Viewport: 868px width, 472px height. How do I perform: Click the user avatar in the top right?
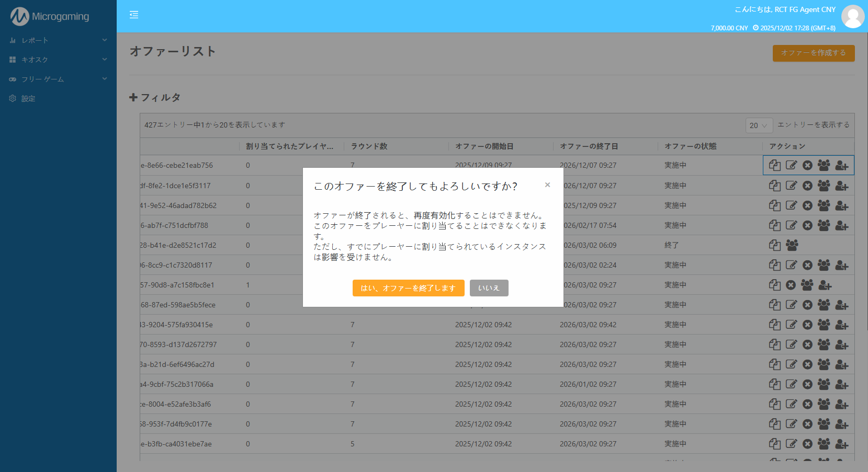pyautogui.click(x=853, y=16)
